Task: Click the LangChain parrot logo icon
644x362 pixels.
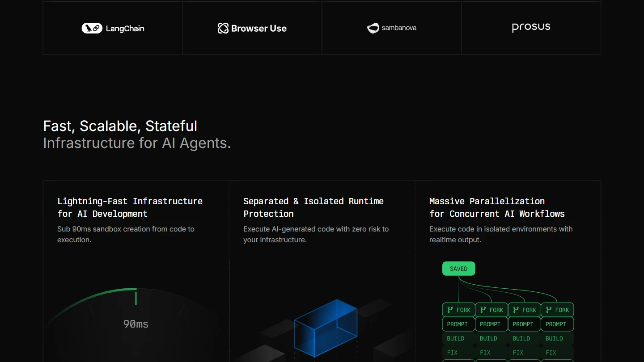Action: (x=92, y=28)
